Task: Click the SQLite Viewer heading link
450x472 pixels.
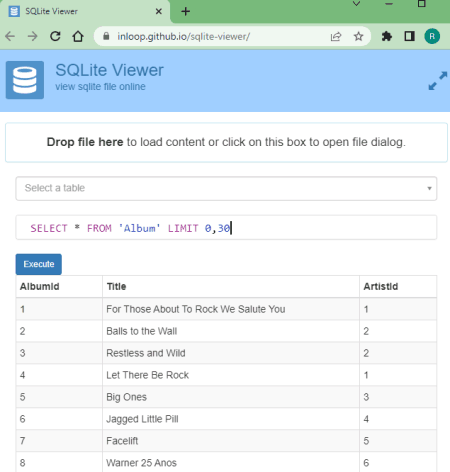Action: tap(109, 70)
